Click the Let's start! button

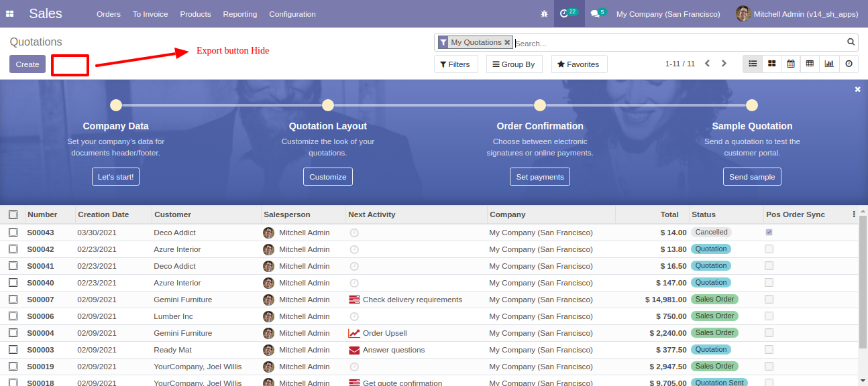point(115,177)
